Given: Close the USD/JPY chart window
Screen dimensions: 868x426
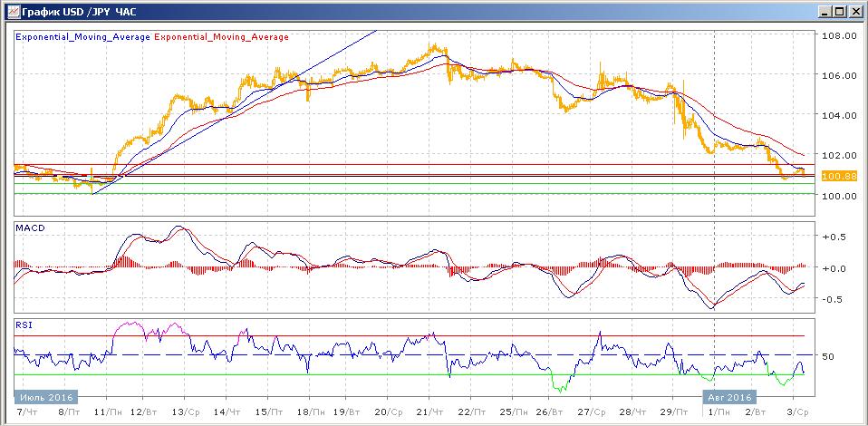Looking at the screenshot, I should pyautogui.click(x=854, y=11).
